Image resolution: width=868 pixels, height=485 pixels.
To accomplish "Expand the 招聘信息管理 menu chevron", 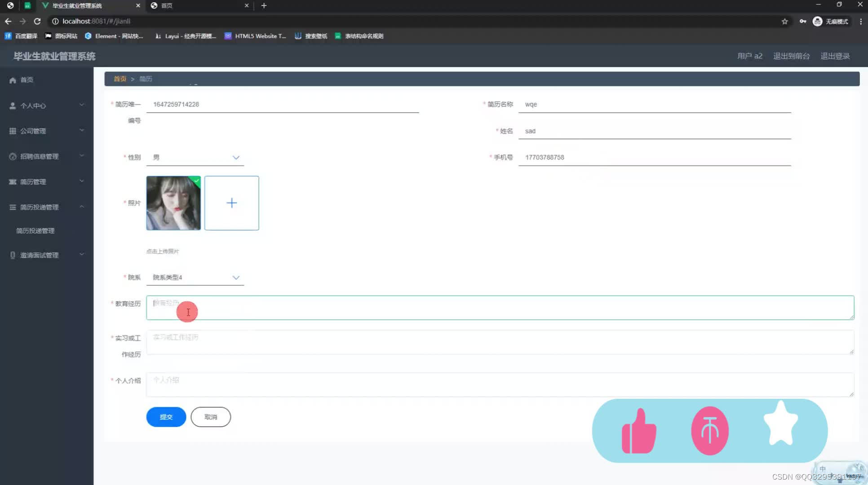I will [82, 156].
